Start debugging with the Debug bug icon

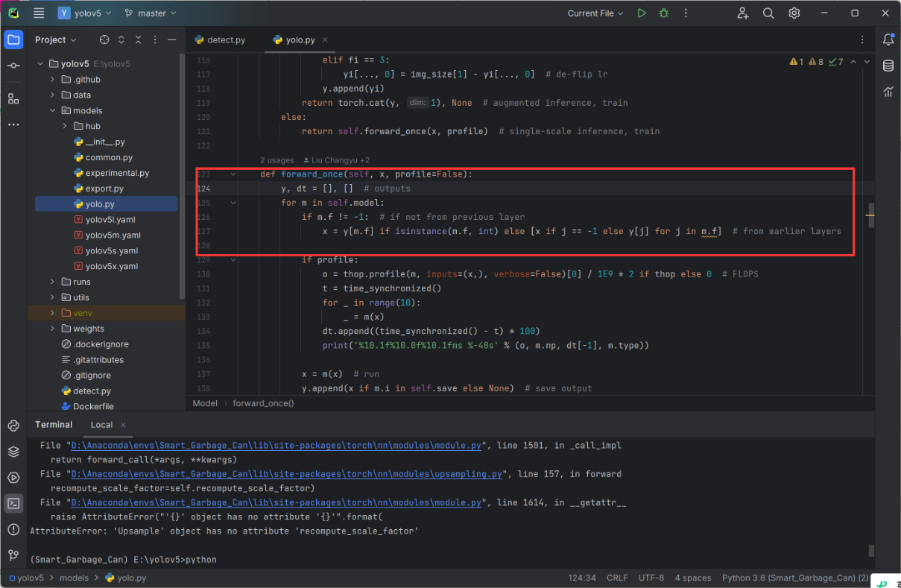[x=663, y=13]
